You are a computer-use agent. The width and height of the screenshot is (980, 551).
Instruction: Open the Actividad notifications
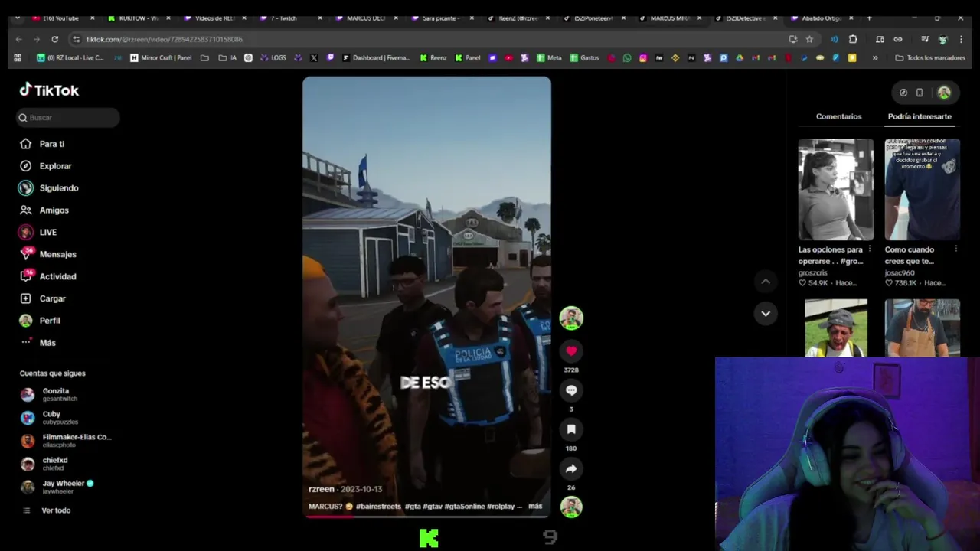47,277
